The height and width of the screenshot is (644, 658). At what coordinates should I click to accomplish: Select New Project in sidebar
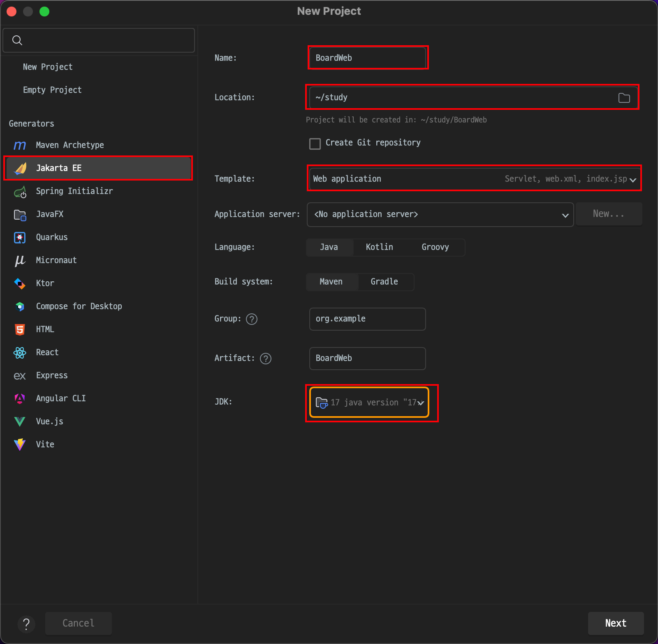[x=48, y=67]
